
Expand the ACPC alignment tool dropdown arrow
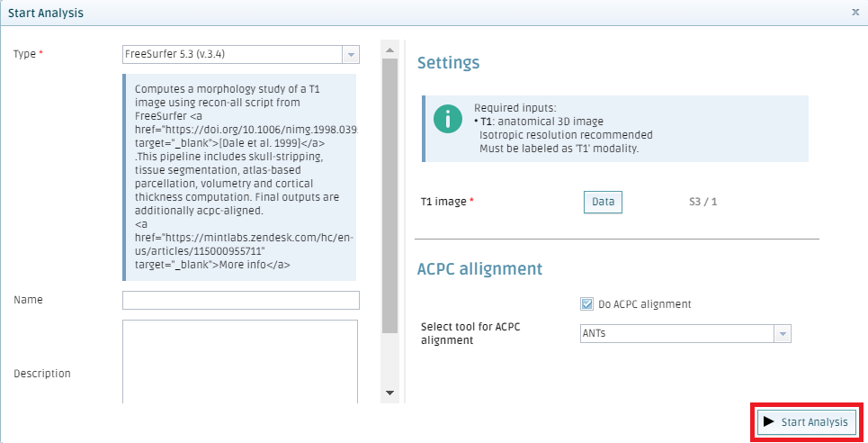point(783,334)
